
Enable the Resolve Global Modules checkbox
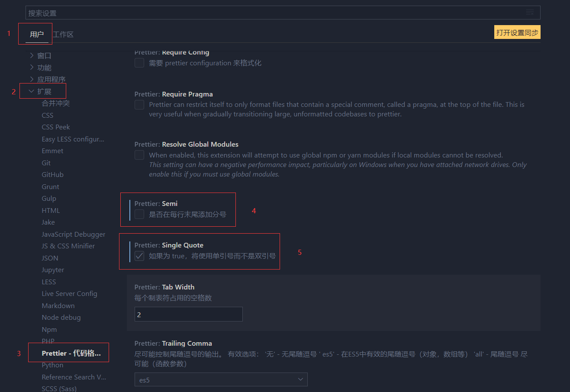(139, 155)
